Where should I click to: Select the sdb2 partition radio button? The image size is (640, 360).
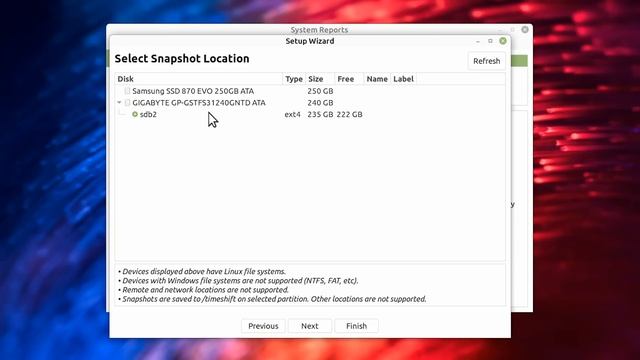point(135,114)
